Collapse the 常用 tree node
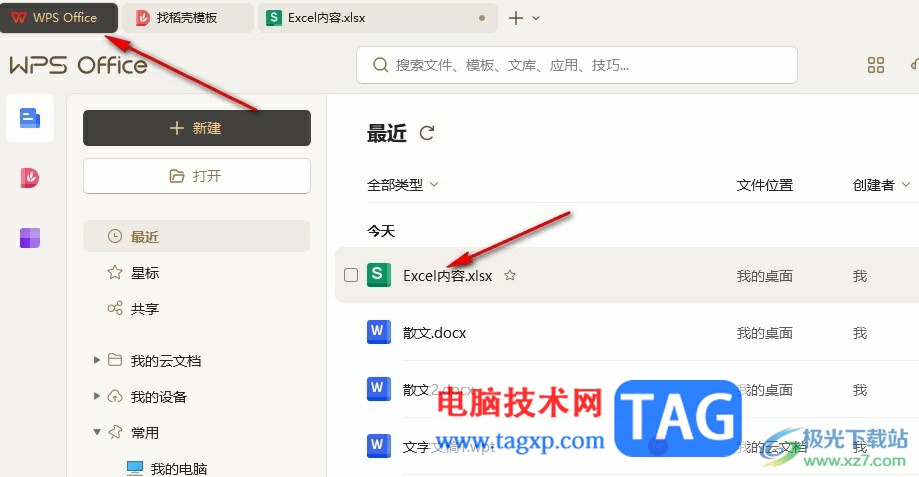919x477 pixels. point(97,432)
